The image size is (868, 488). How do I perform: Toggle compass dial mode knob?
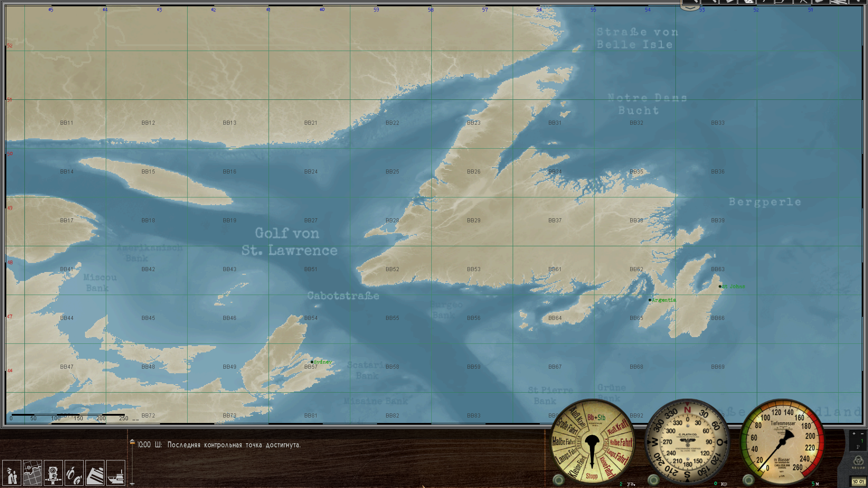coord(653,479)
